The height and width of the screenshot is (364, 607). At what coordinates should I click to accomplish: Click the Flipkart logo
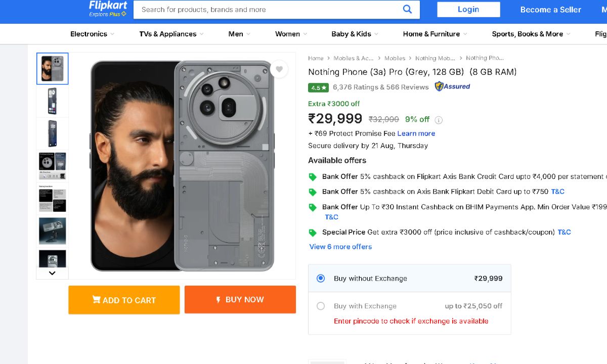click(108, 9)
